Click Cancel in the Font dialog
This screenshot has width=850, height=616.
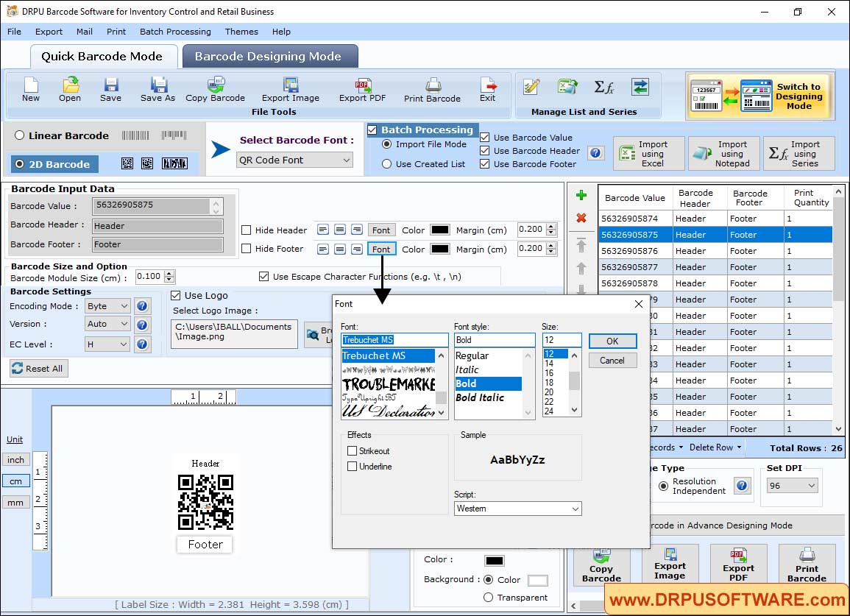pyautogui.click(x=612, y=361)
